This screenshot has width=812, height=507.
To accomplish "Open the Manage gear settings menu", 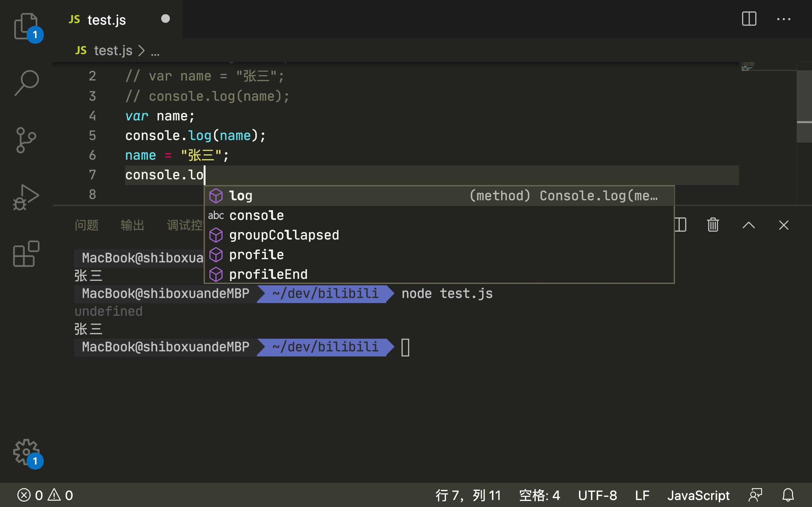I will [x=26, y=452].
